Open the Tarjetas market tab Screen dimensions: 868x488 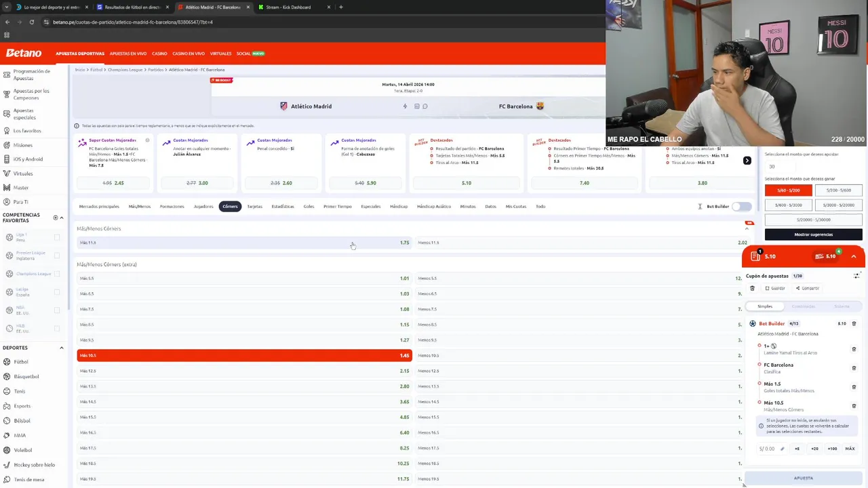tap(254, 206)
